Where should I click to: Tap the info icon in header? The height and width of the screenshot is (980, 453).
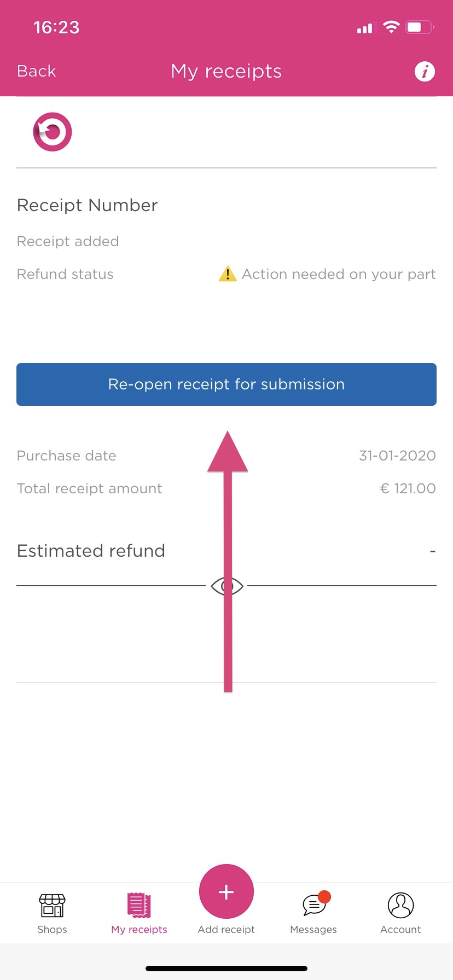(425, 71)
